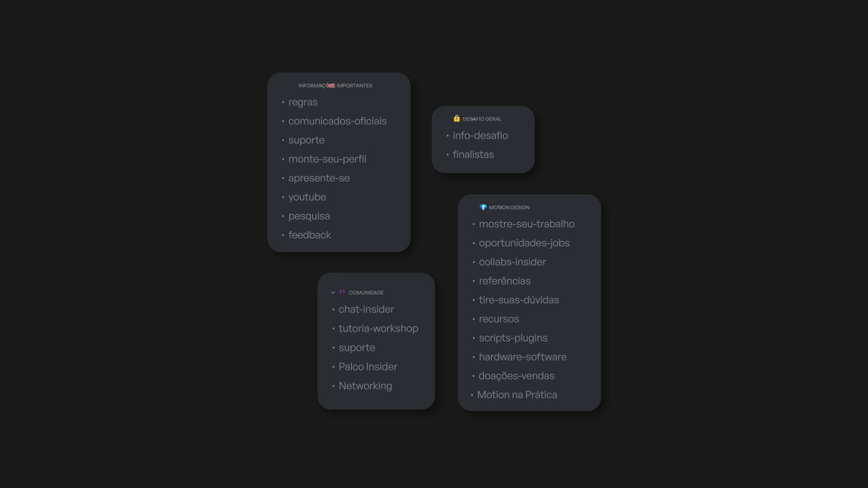Select the chat-insider channel
This screenshot has width=868, height=488.
(366, 310)
